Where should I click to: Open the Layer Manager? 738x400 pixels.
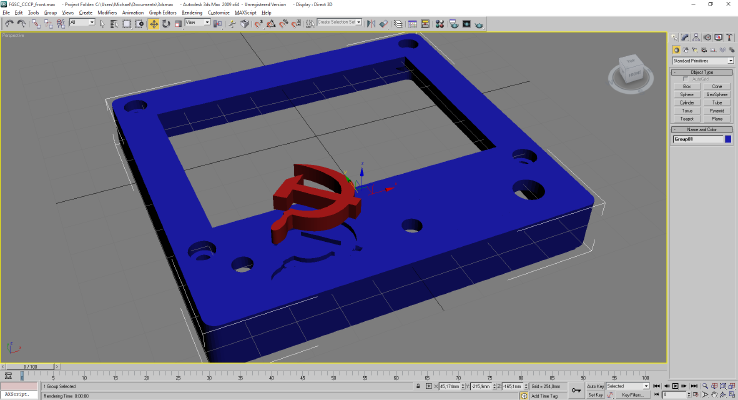(x=398, y=24)
